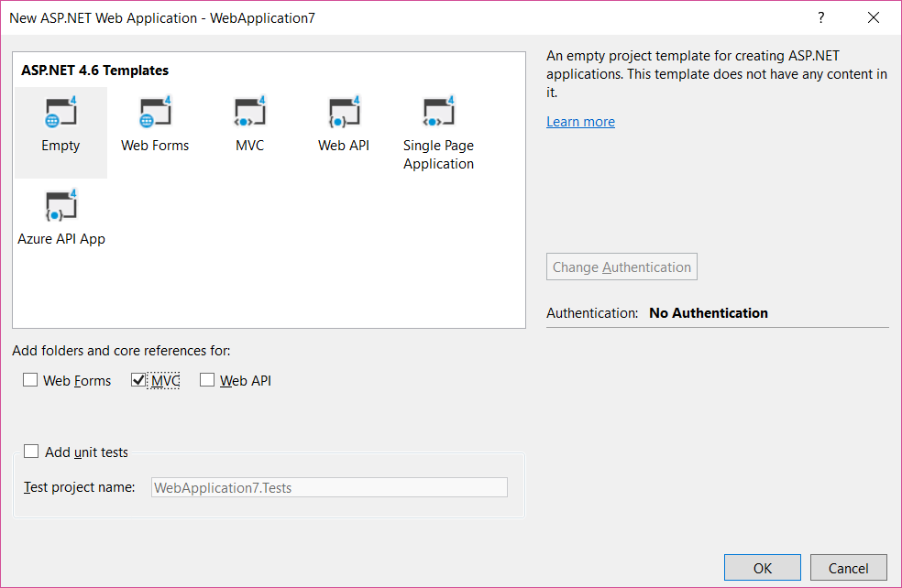Select the Empty template icon

coord(60,114)
